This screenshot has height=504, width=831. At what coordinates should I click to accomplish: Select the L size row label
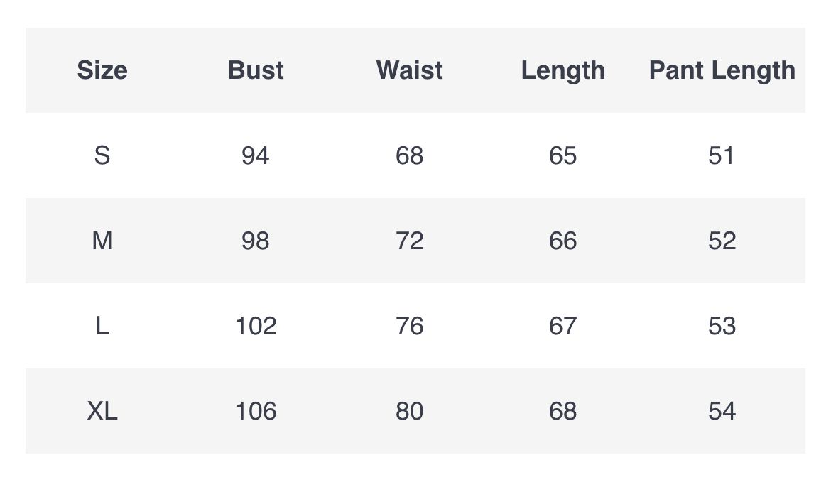tap(102, 326)
